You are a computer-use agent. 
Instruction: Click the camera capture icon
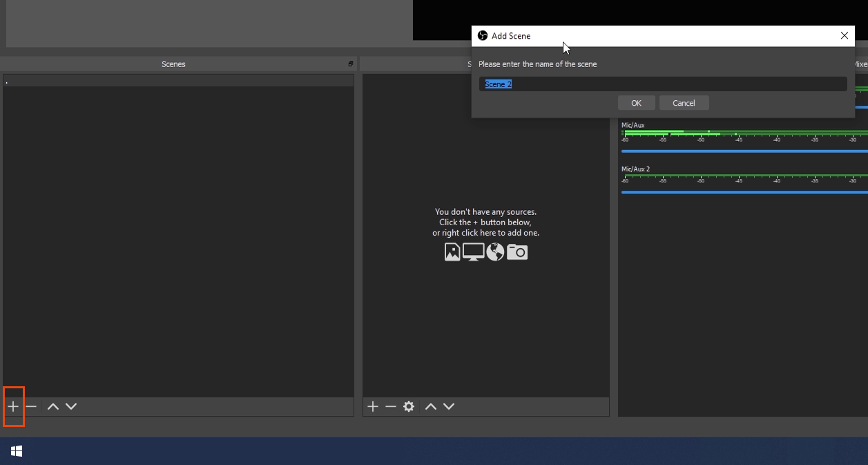click(517, 252)
